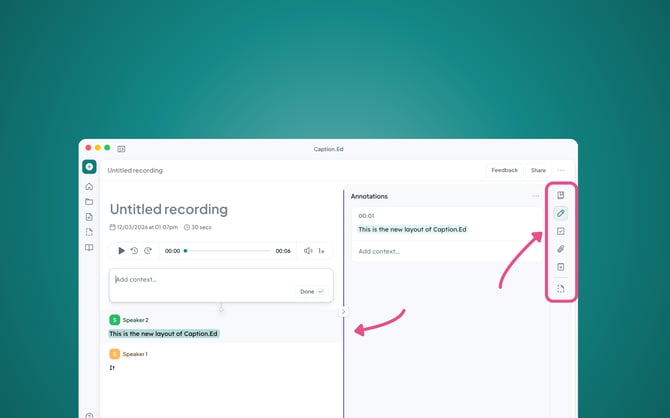670x418 pixels.
Task: Play the audio recording
Action: click(x=121, y=251)
